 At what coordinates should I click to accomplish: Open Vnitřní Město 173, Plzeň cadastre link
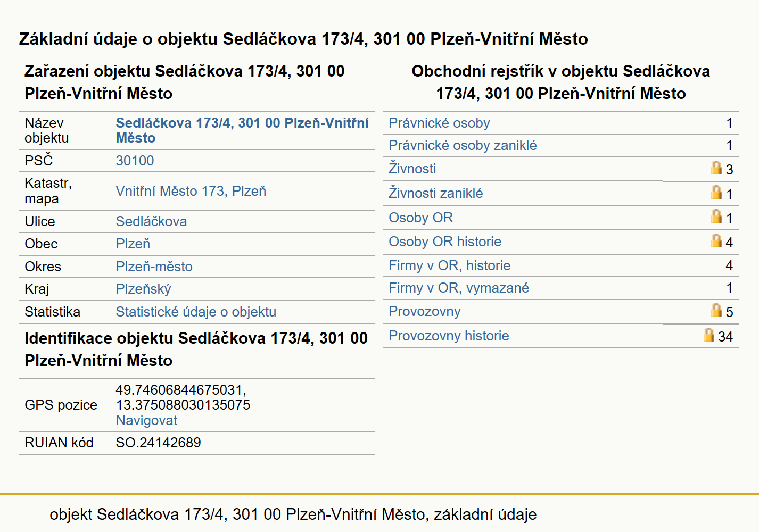(x=191, y=191)
